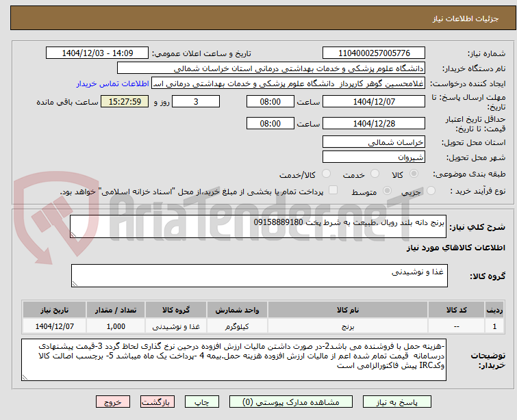The image size is (517, 420).
Task: Click the price validity date 1404/12/28 field
Action: (x=374, y=124)
